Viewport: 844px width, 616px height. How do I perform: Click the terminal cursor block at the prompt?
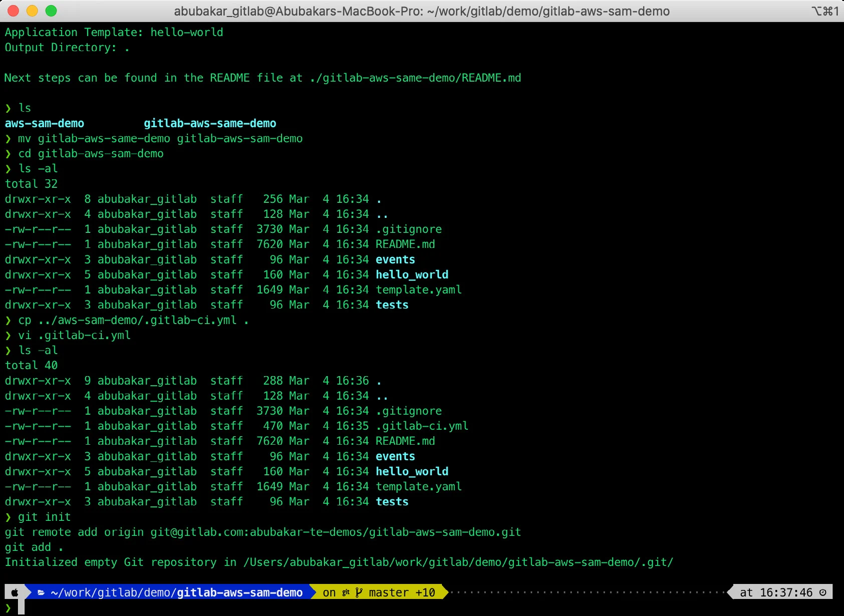(21, 607)
